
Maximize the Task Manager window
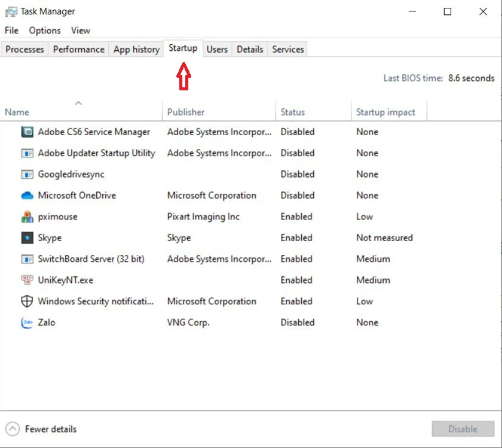pos(448,11)
